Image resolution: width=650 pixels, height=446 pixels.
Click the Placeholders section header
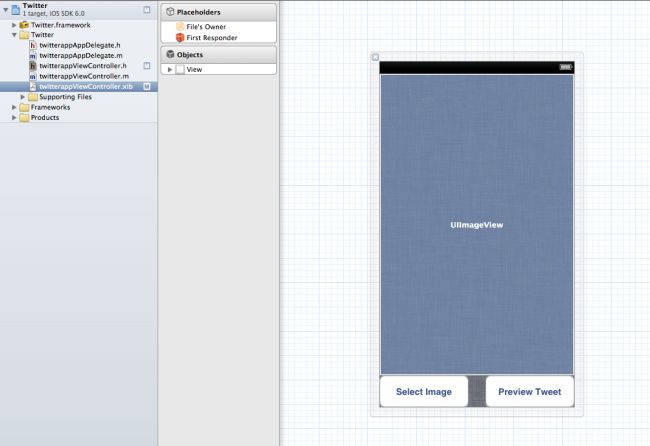point(218,12)
